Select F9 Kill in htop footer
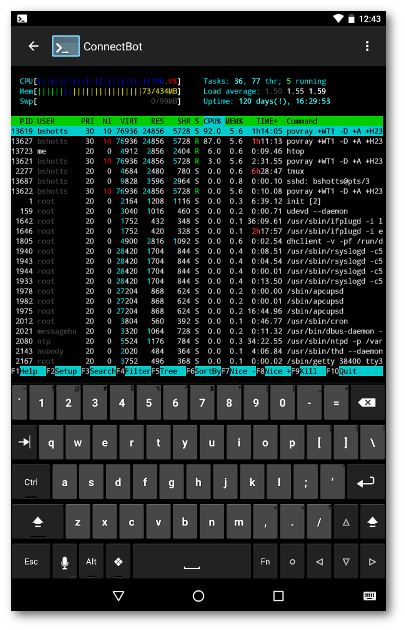The width and height of the screenshot is (405, 630). tap(308, 371)
